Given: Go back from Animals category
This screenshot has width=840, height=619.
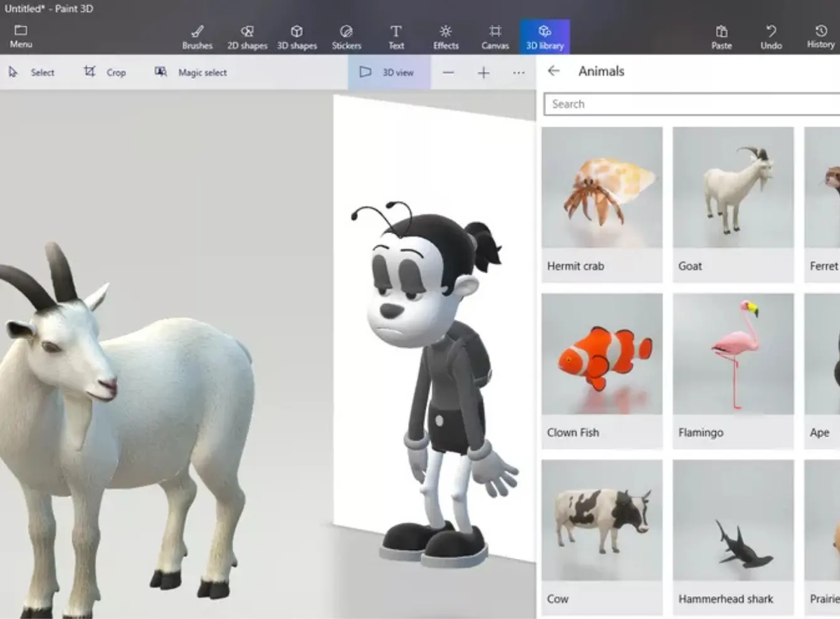Looking at the screenshot, I should [554, 71].
